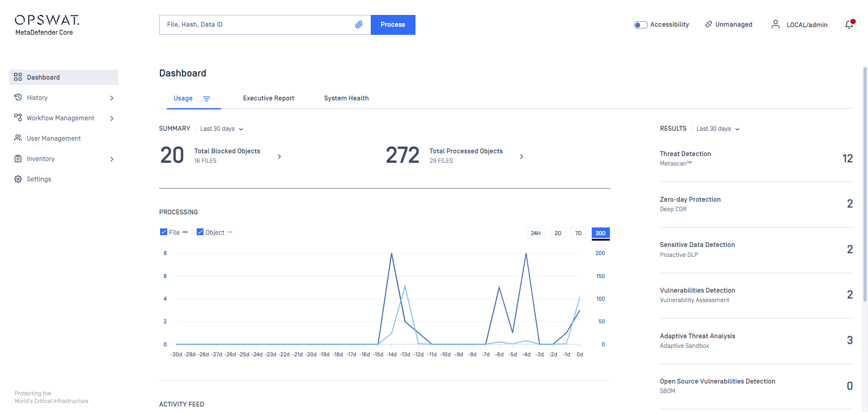
Task: Click the OPSWAT MetaDefender Core logo
Action: click(x=47, y=25)
